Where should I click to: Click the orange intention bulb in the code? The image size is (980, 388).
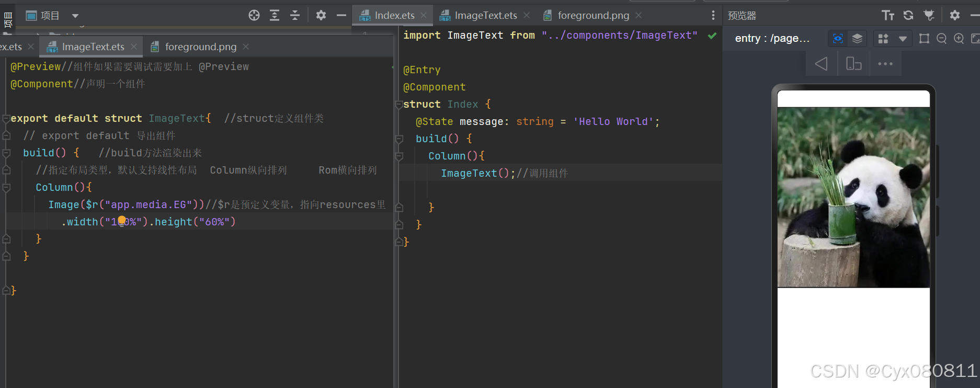122,221
